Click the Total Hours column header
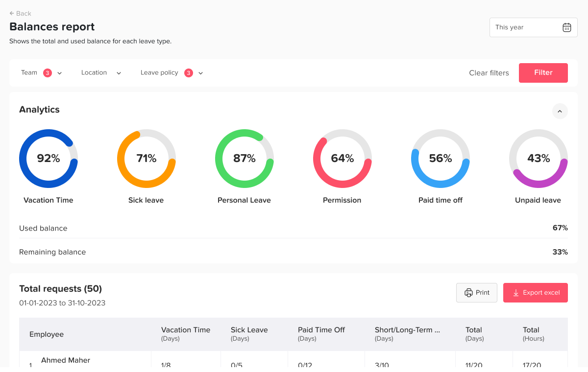The height and width of the screenshot is (372, 588). pyautogui.click(x=533, y=334)
